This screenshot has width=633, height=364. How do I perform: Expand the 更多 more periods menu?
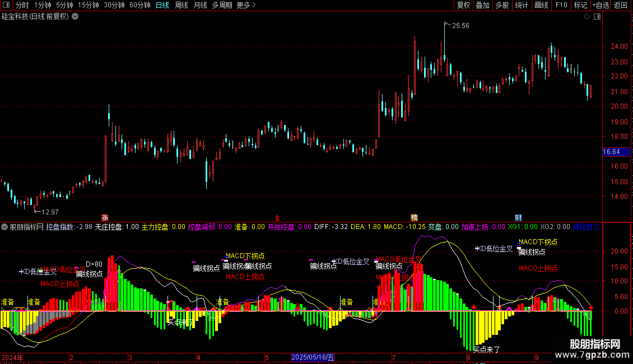tap(246, 5)
